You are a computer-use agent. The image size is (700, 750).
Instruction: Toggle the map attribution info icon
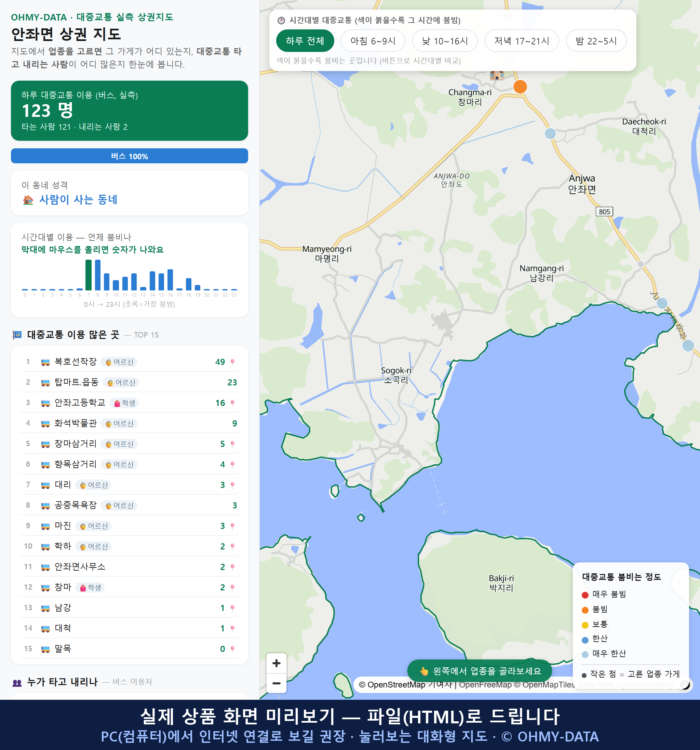685,684
